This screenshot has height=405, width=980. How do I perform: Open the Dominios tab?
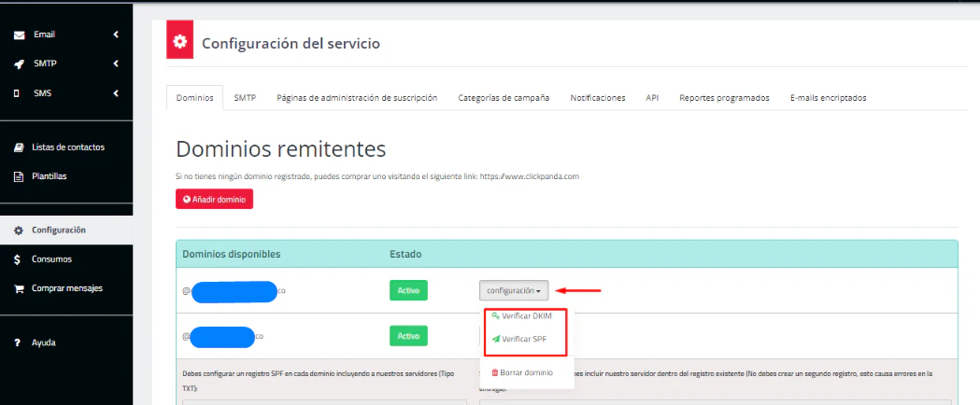point(195,98)
